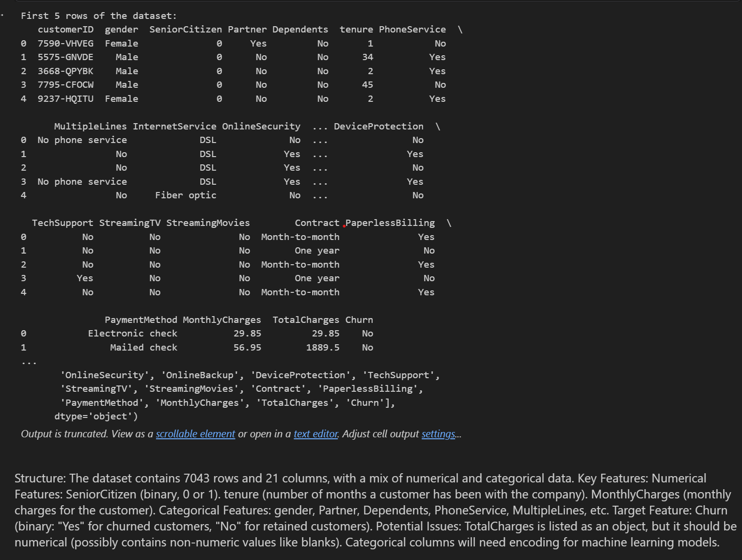This screenshot has width=742, height=560.
Task: Select the value 7590-VHVEG in the output
Action: [65, 43]
